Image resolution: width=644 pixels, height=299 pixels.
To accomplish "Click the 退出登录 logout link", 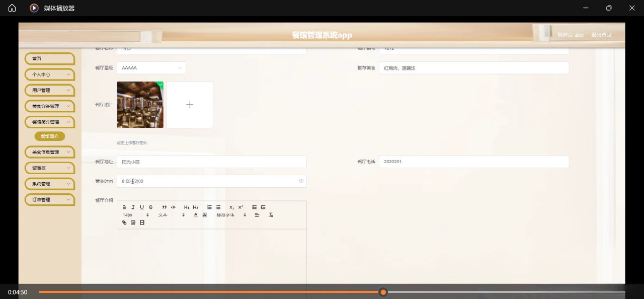I will pyautogui.click(x=601, y=35).
